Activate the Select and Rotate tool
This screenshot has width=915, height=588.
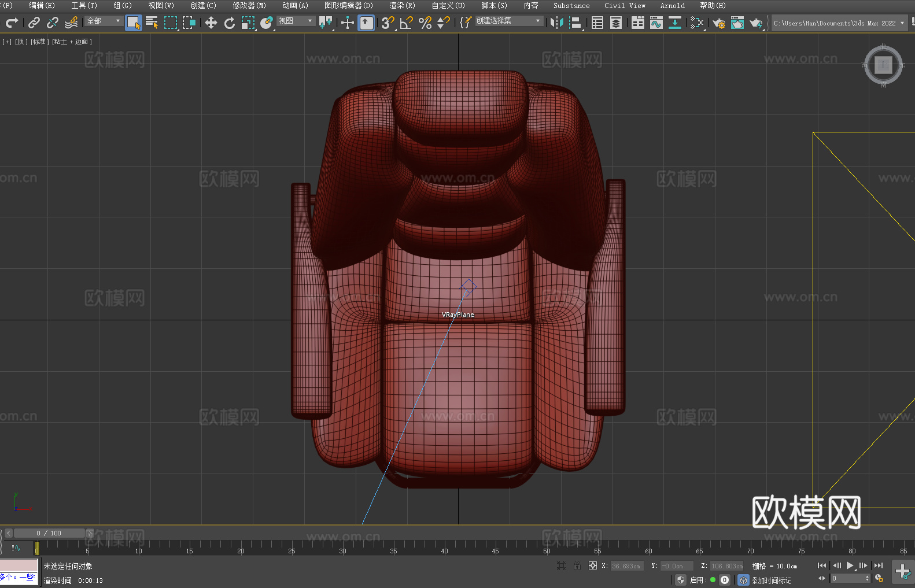(230, 23)
